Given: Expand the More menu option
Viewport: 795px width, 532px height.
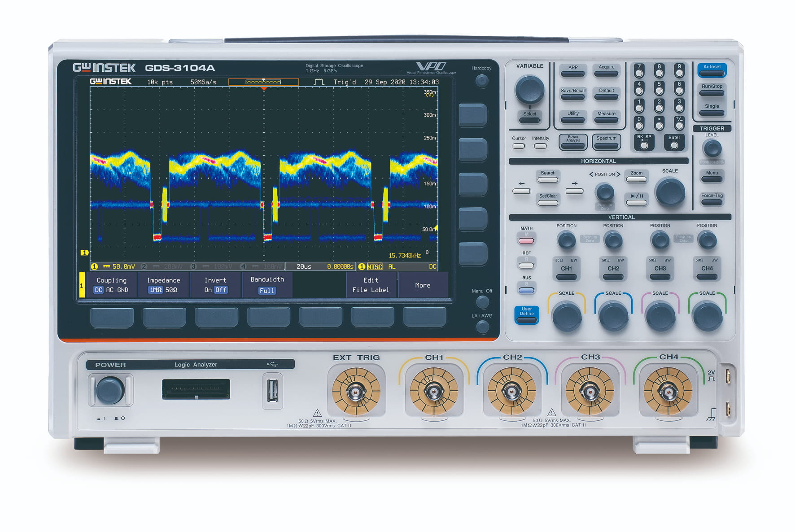Looking at the screenshot, I should [423, 285].
